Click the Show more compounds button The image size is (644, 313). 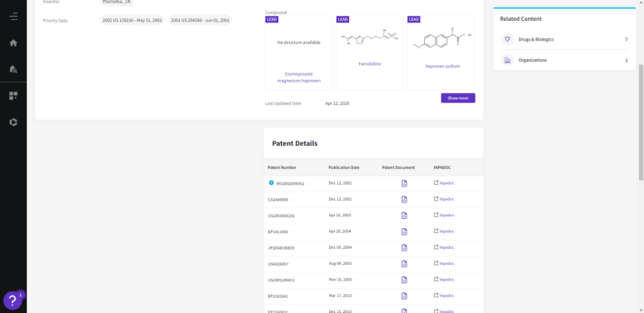tap(458, 98)
